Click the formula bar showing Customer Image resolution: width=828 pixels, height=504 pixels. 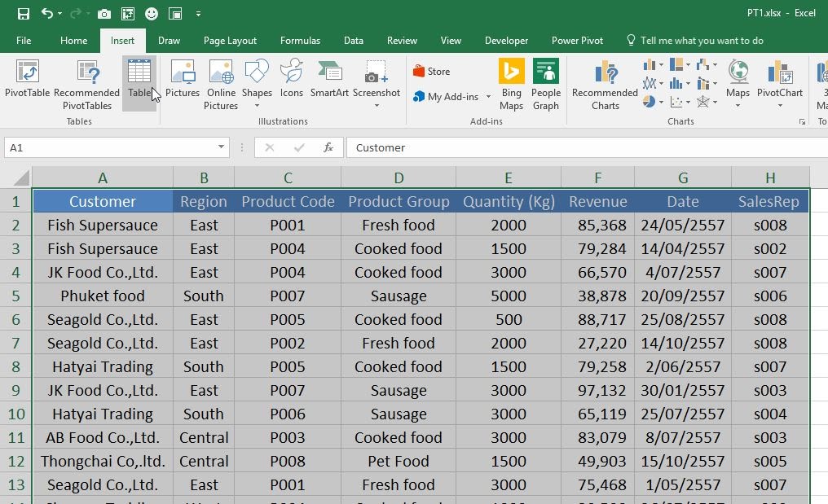[x=586, y=147]
